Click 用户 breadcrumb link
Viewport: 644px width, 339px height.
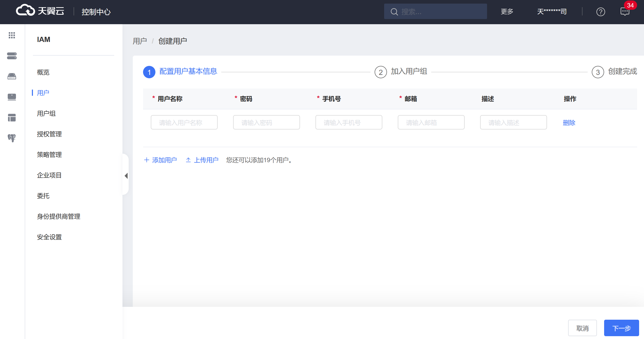(140, 41)
